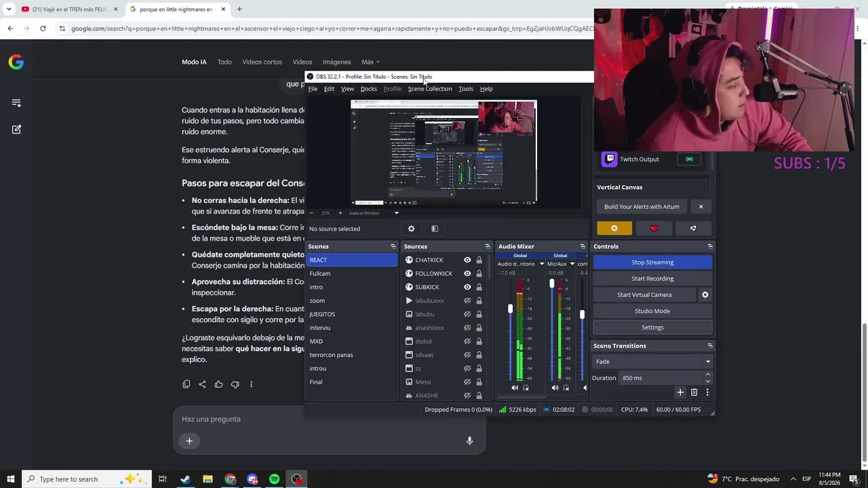Open the OBS Docks menu

click(369, 89)
